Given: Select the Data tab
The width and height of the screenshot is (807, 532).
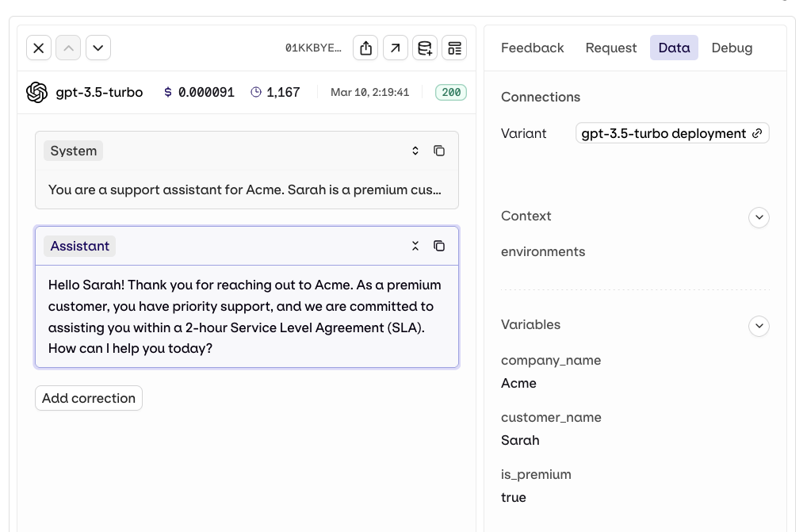Looking at the screenshot, I should point(674,48).
